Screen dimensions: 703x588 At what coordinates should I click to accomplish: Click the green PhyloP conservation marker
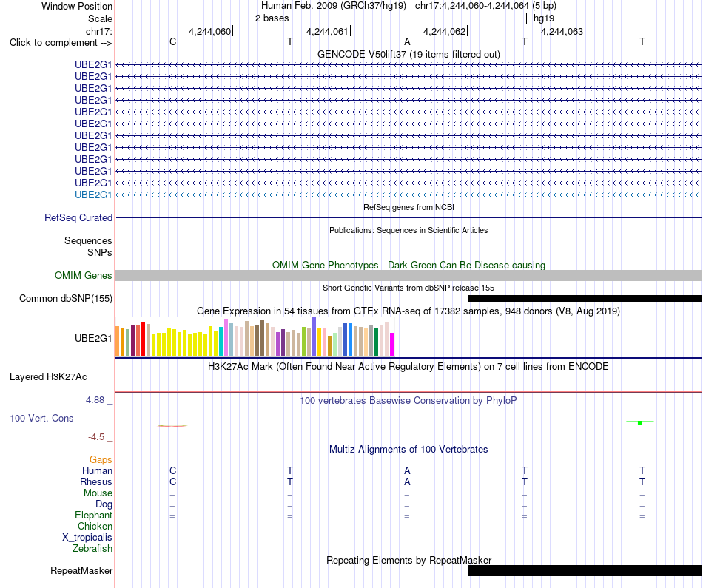click(640, 422)
